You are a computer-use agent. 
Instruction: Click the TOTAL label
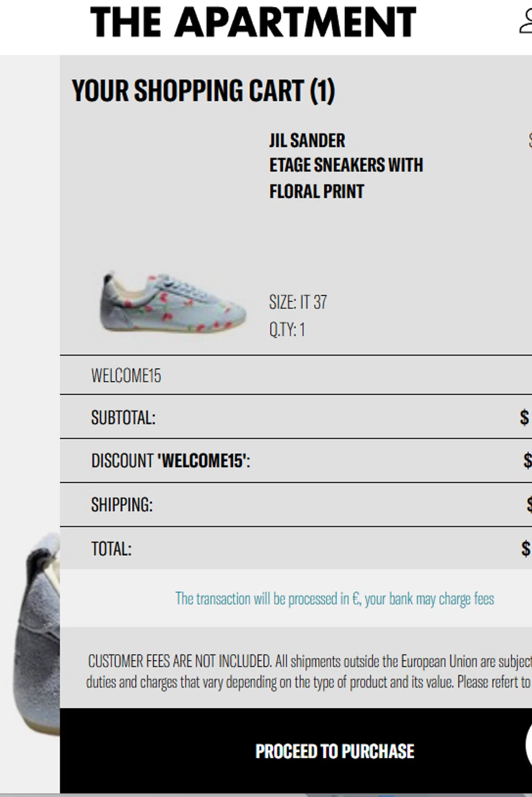(x=111, y=549)
